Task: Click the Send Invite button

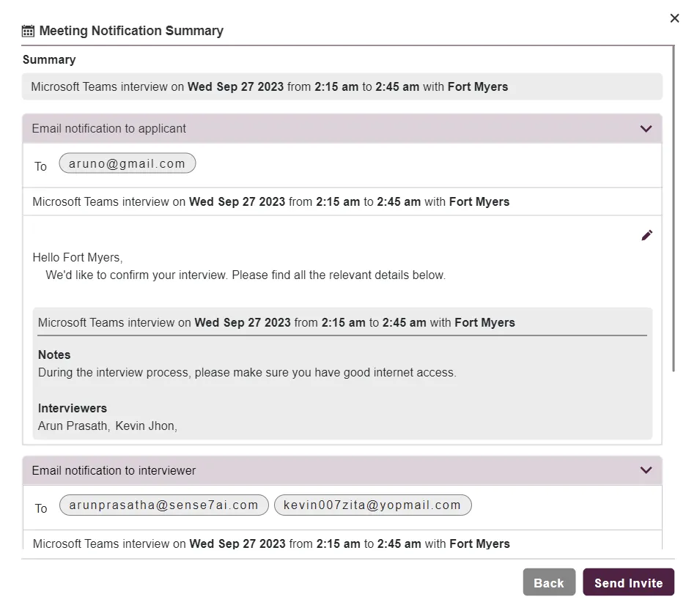Action: [629, 582]
